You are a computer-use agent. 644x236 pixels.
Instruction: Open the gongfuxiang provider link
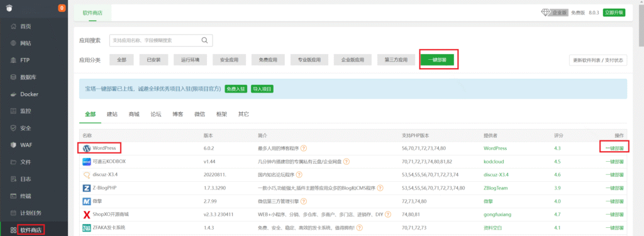coord(497,215)
